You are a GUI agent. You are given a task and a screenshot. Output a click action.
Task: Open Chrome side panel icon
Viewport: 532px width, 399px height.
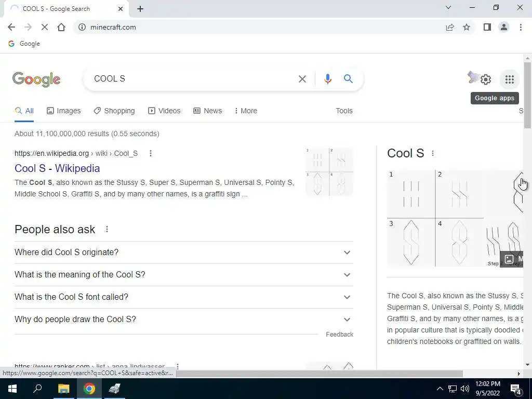(x=487, y=27)
